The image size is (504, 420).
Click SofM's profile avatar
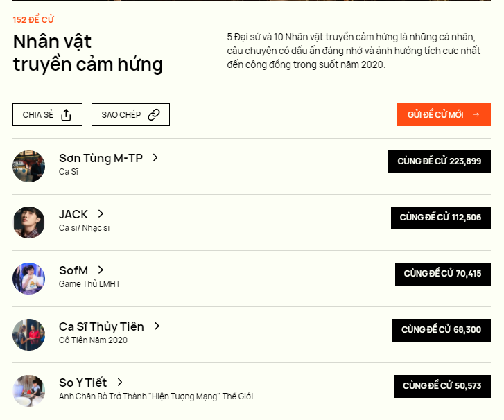coord(28,279)
